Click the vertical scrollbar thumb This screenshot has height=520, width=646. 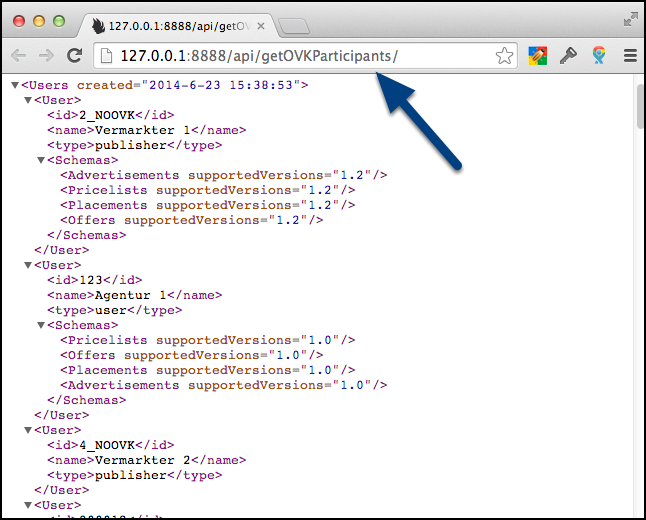(x=640, y=106)
